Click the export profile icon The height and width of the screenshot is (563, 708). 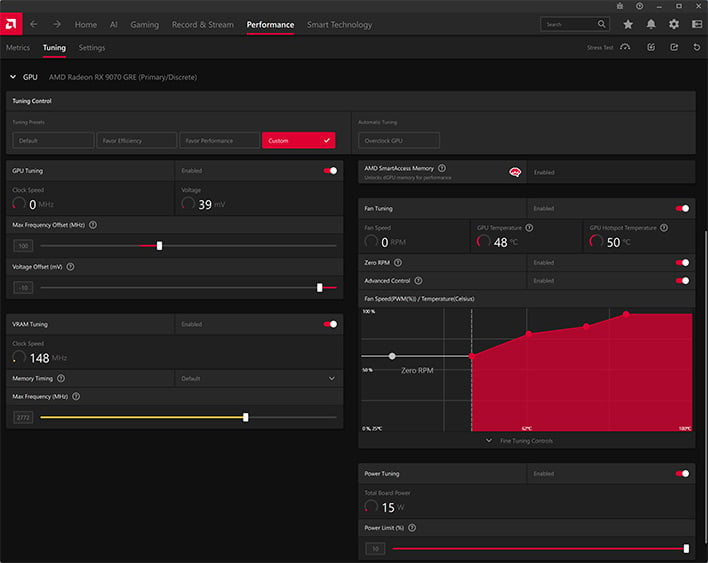point(674,47)
